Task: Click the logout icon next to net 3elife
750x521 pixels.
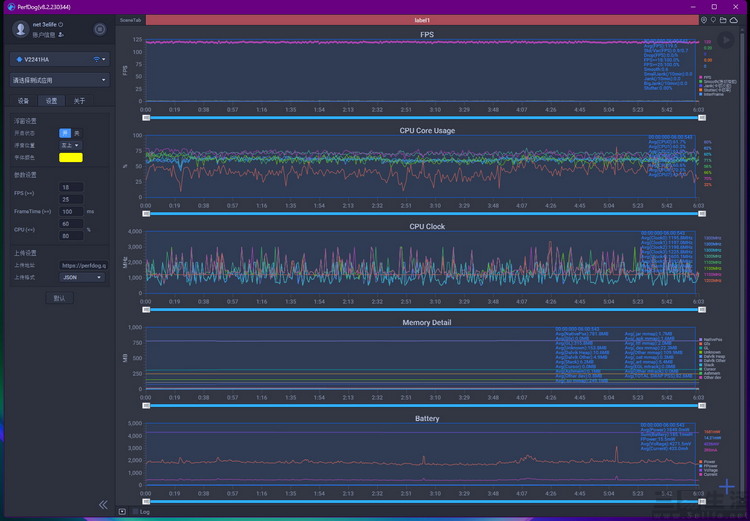Action: [x=61, y=24]
